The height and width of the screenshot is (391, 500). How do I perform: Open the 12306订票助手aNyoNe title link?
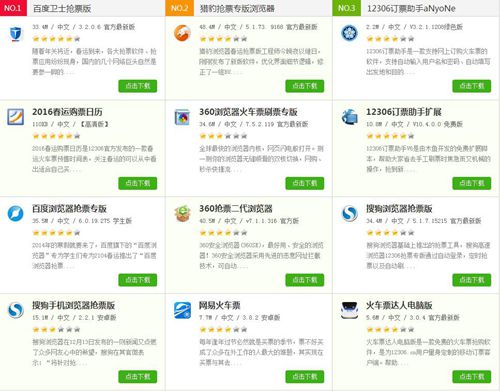[411, 8]
